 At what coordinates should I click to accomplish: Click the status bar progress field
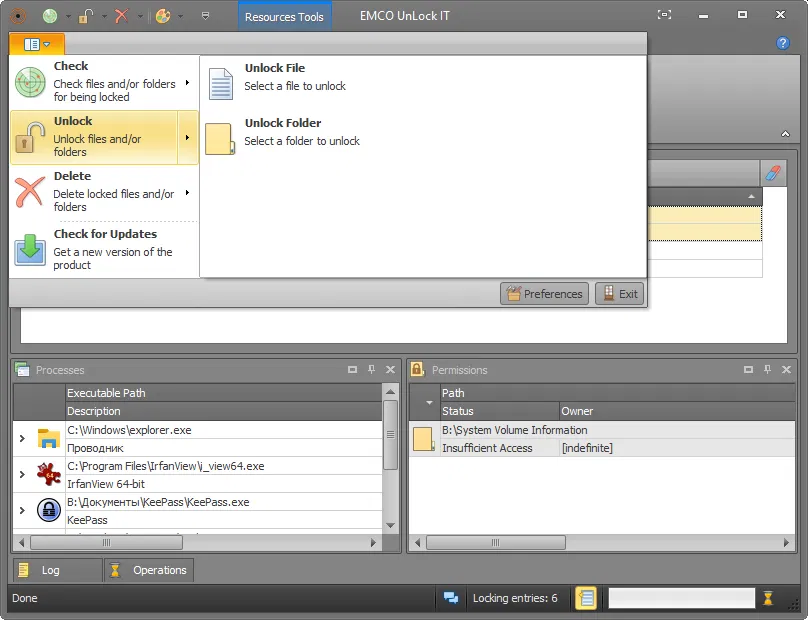point(682,598)
